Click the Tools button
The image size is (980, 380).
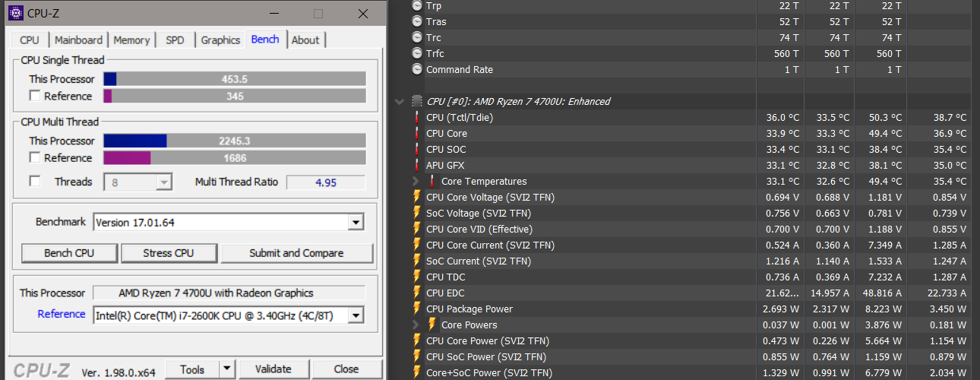click(x=192, y=369)
